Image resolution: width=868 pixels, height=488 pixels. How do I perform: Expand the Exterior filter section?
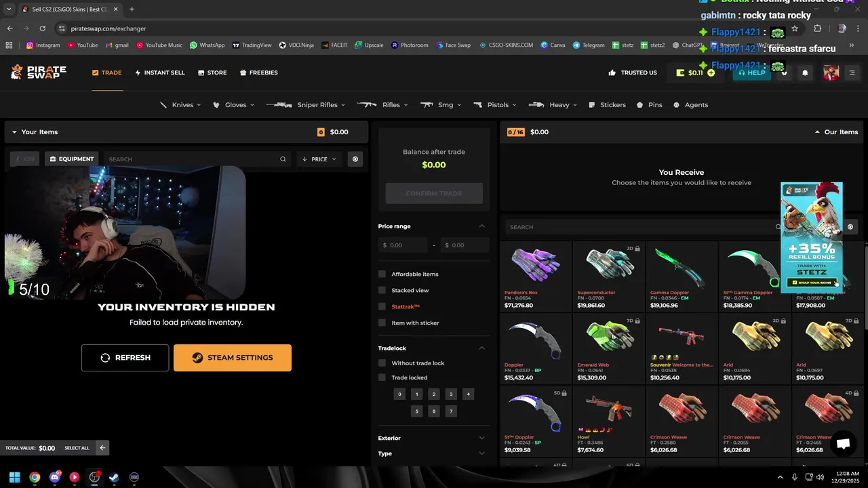[x=433, y=438]
